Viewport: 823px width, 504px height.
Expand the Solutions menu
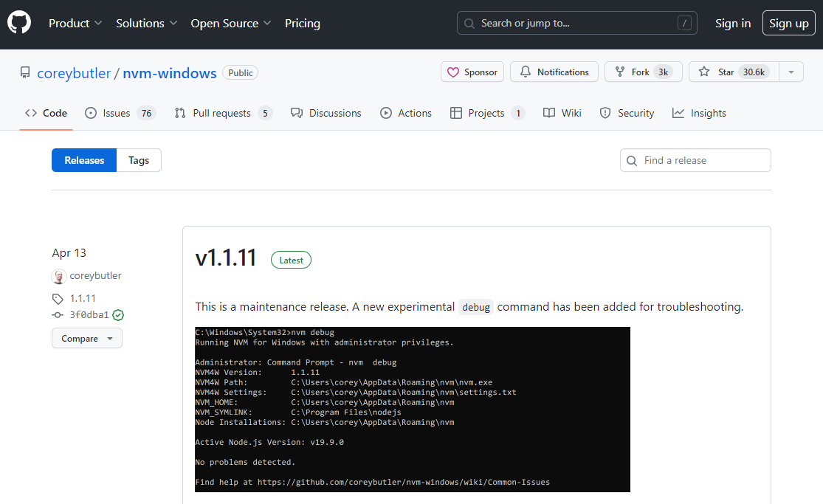click(146, 23)
